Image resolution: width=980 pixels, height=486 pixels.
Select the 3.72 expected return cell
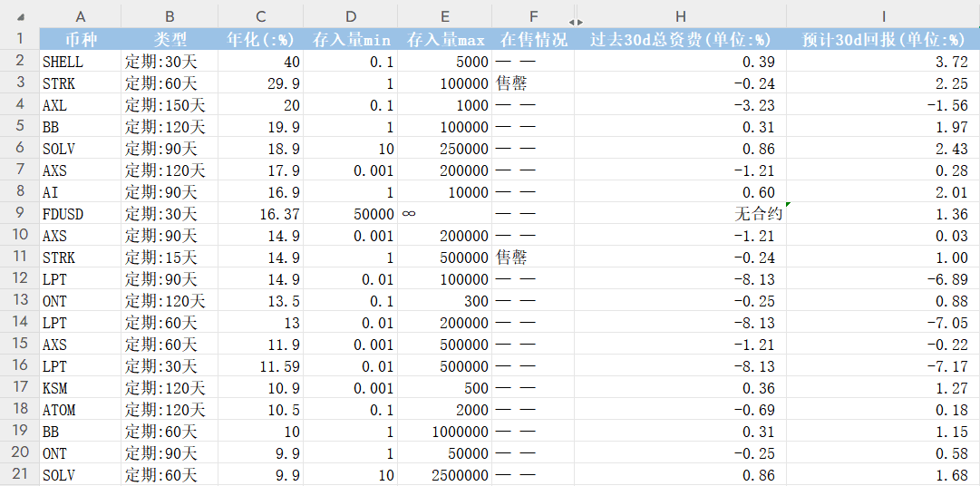click(883, 62)
